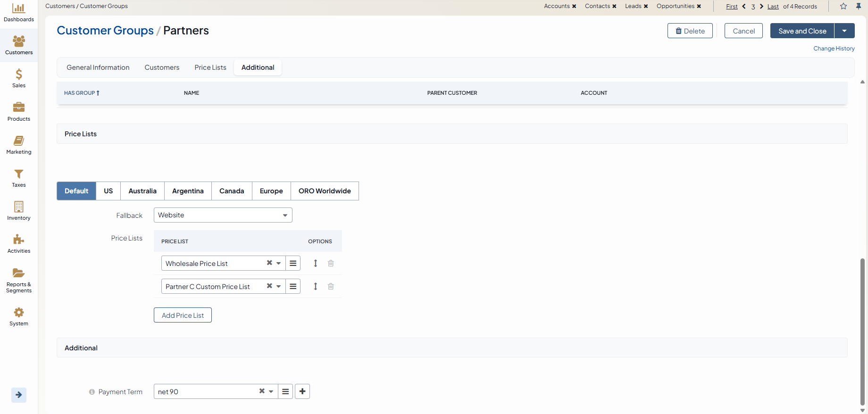Select the Canada price list tab
The image size is (868, 414).
(232, 191)
